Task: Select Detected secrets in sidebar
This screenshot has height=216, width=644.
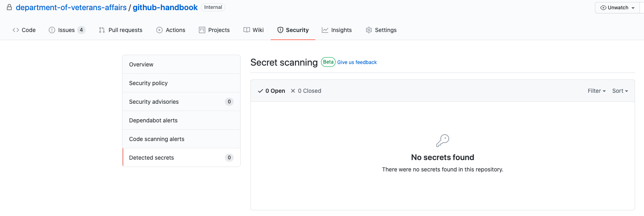Action: coord(181,158)
